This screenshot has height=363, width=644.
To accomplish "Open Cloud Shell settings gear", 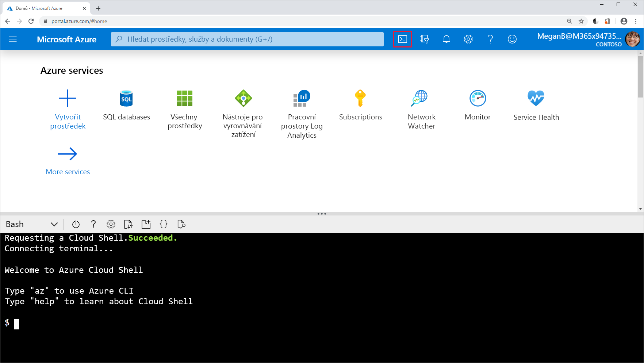I will click(x=111, y=224).
